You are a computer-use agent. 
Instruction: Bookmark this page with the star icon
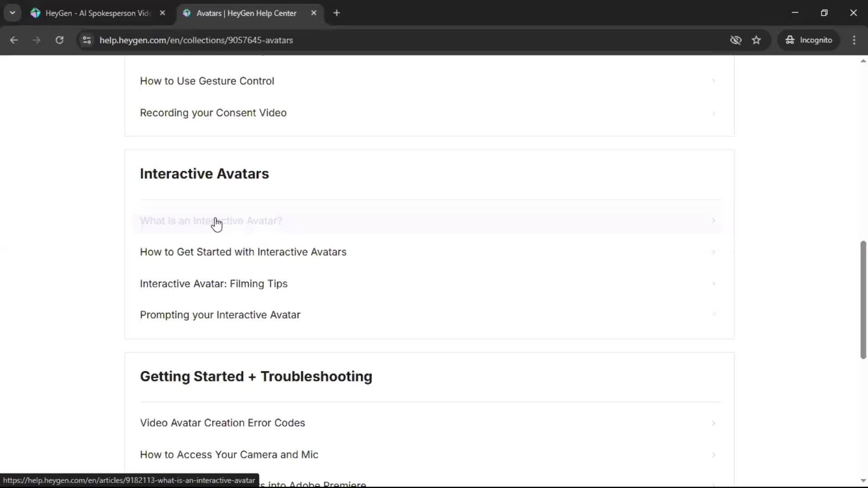pos(756,40)
